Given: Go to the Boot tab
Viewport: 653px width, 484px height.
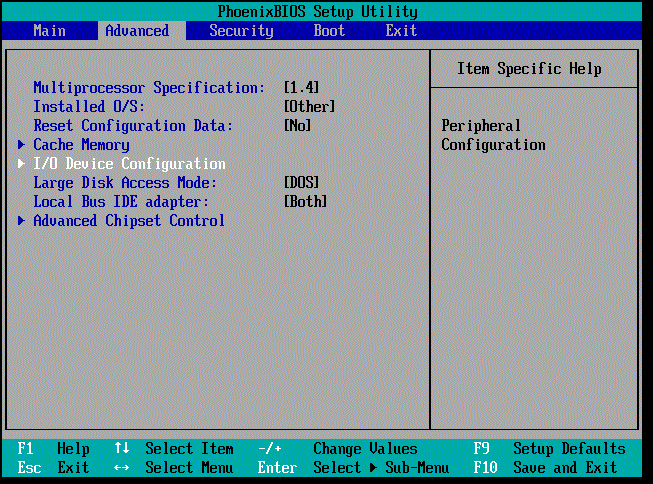Looking at the screenshot, I should click(x=329, y=31).
